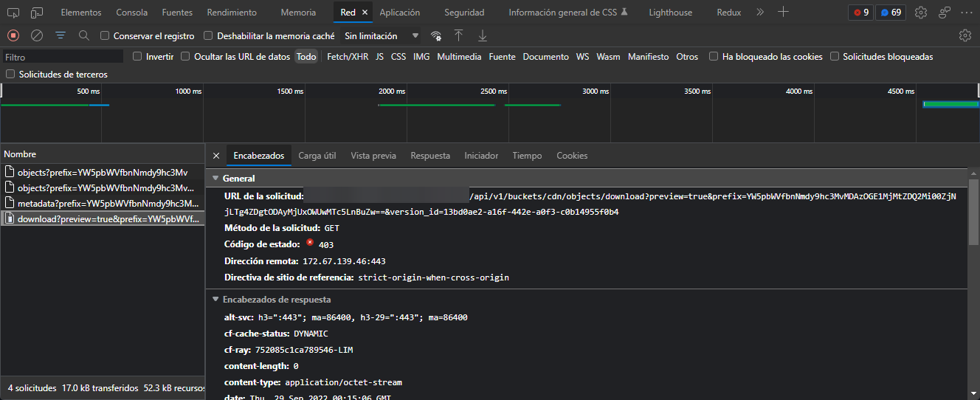Toggle Solicitudes de terceros checkbox
980x400 pixels.
click(10, 74)
